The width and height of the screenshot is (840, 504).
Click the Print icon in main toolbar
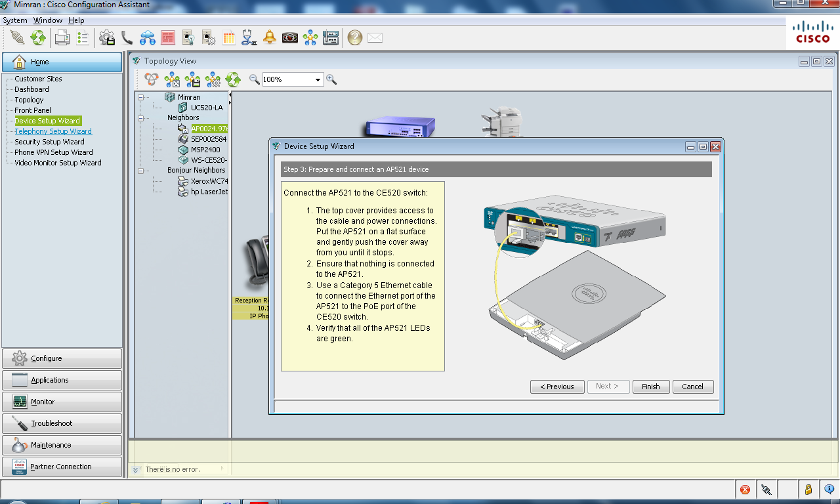(x=62, y=37)
